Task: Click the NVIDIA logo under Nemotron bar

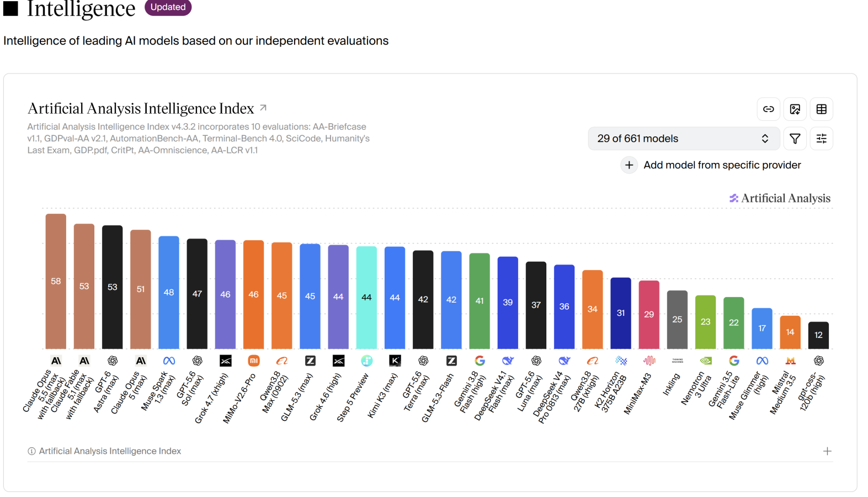Action: pos(705,361)
